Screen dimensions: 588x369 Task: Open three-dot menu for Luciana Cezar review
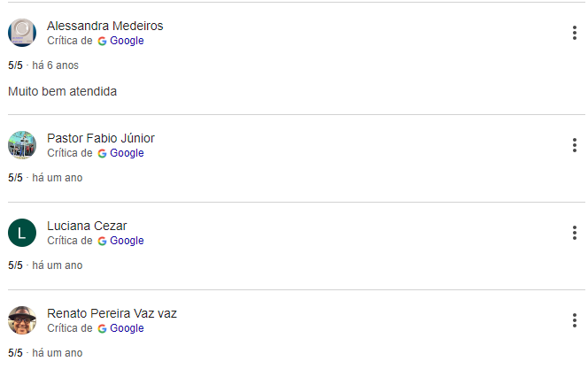point(575,233)
